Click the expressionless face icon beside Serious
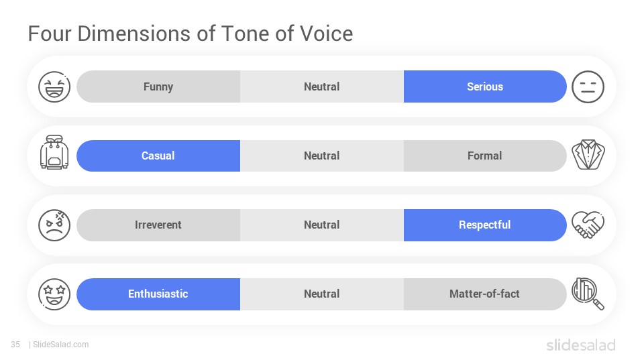The image size is (644, 362). click(x=588, y=86)
